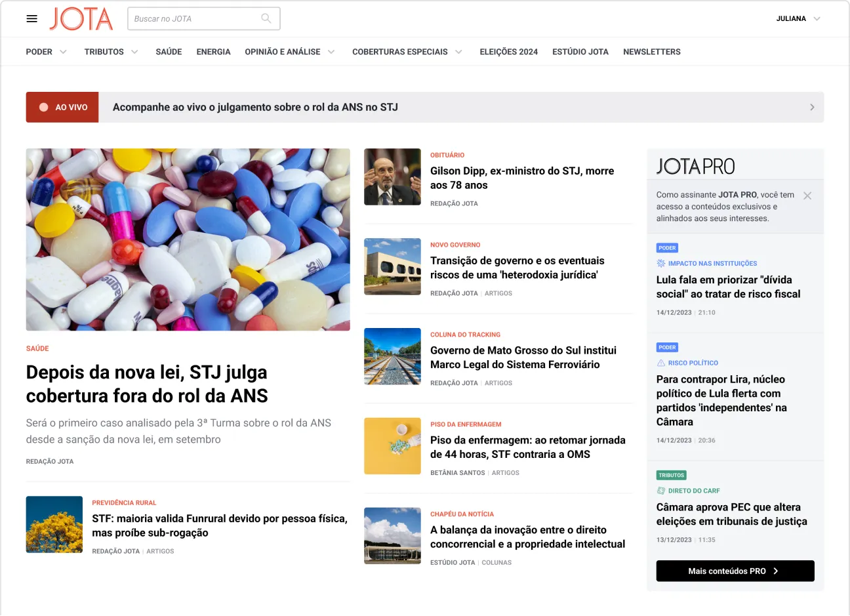Click the Chapéu da Notícia tag
Viewport: 850px width, 616px height.
click(x=462, y=514)
